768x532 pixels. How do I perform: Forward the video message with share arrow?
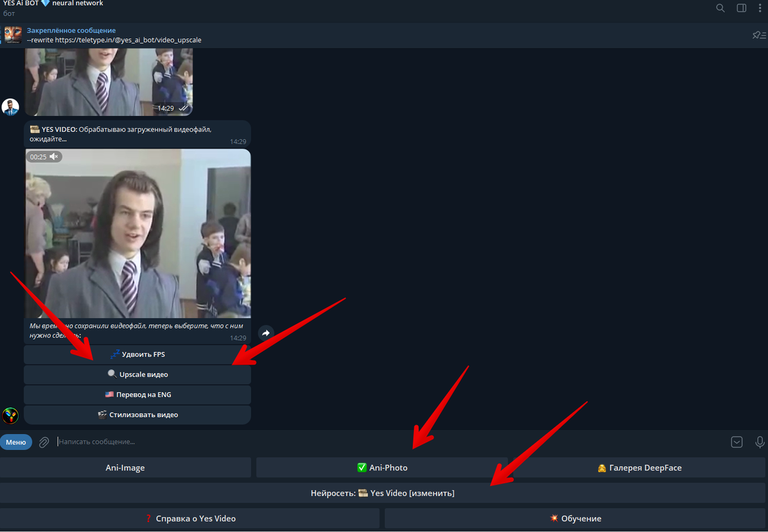pos(266,333)
